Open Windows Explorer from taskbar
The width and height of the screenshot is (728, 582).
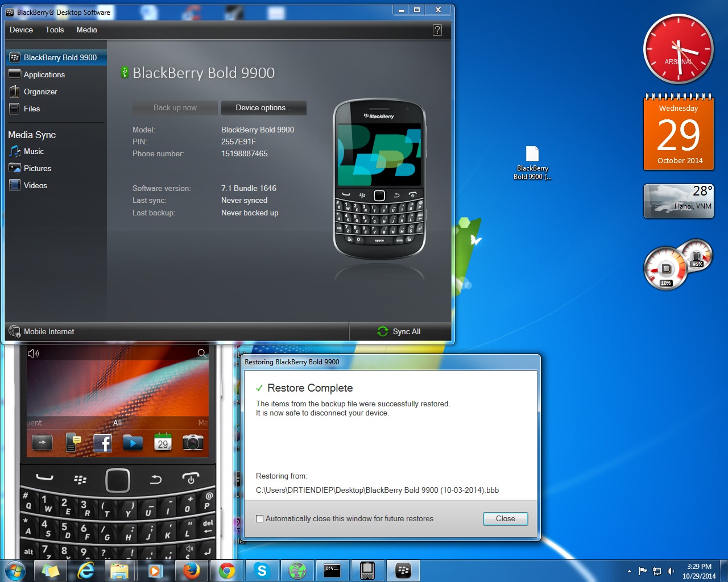click(119, 571)
